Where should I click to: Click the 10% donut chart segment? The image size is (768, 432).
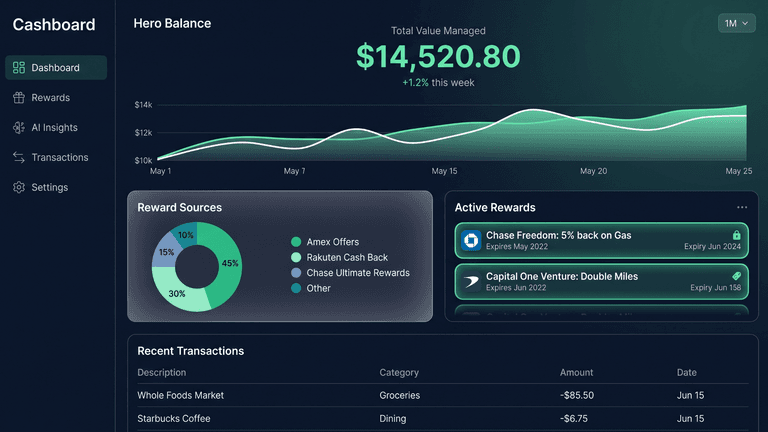tap(186, 235)
